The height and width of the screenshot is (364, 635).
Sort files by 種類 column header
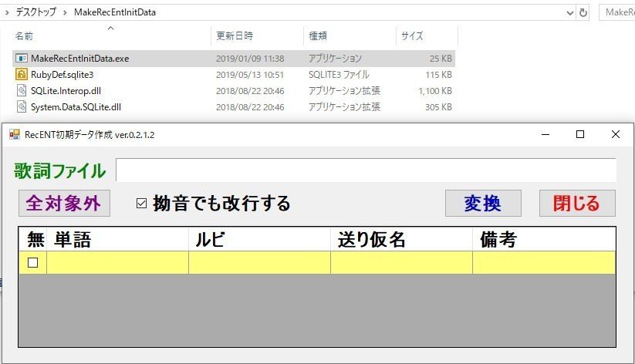tap(350, 36)
